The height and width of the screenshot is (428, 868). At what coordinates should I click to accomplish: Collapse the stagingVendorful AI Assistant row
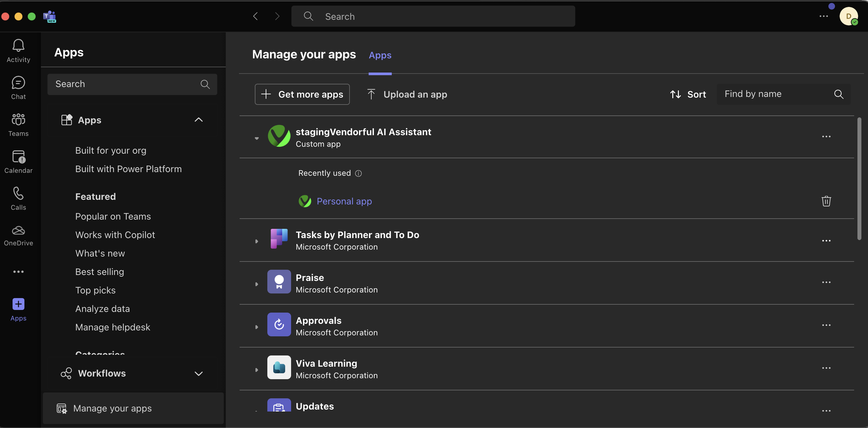click(256, 138)
